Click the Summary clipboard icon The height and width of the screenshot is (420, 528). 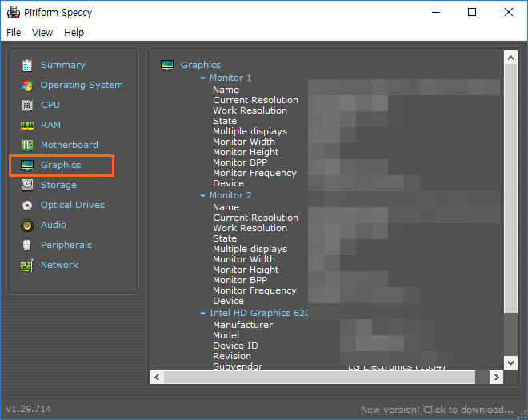27,66
